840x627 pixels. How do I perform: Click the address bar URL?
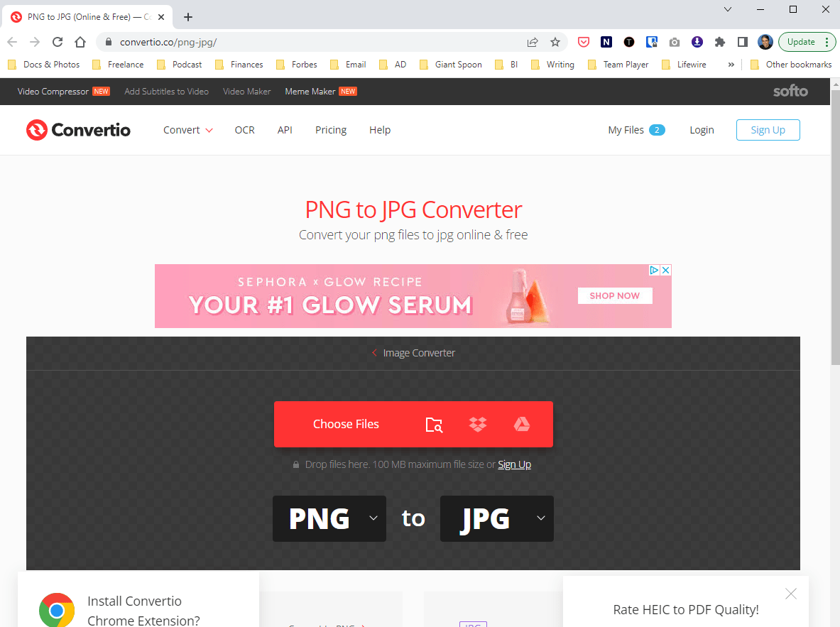point(168,42)
